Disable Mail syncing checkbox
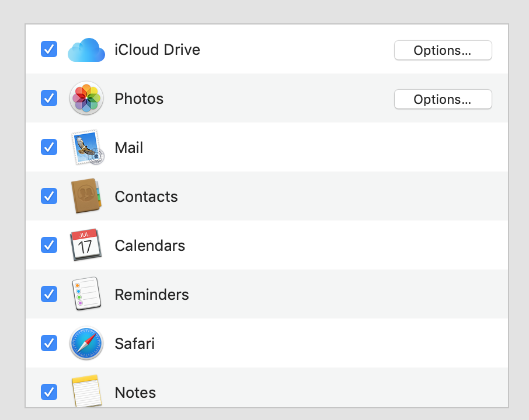The image size is (529, 420). point(49,147)
